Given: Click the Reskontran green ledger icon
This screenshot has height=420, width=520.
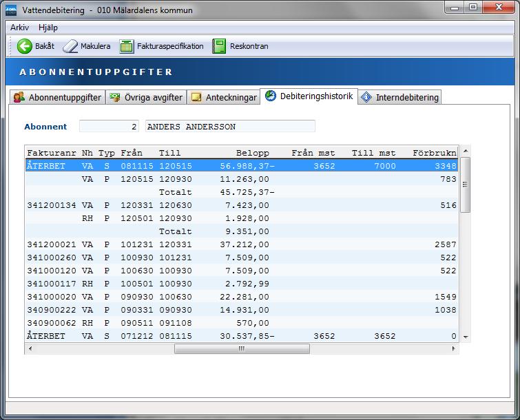Looking at the screenshot, I should pyautogui.click(x=219, y=46).
